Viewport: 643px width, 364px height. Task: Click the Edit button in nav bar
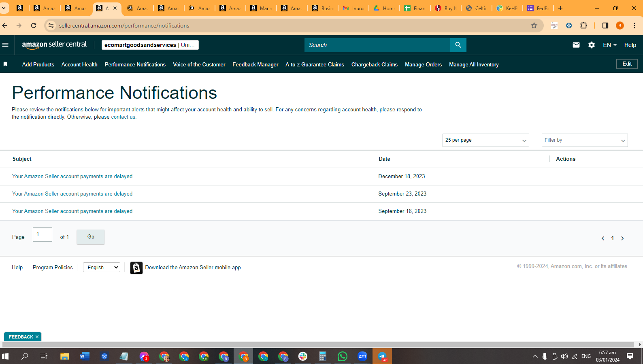pyautogui.click(x=627, y=64)
